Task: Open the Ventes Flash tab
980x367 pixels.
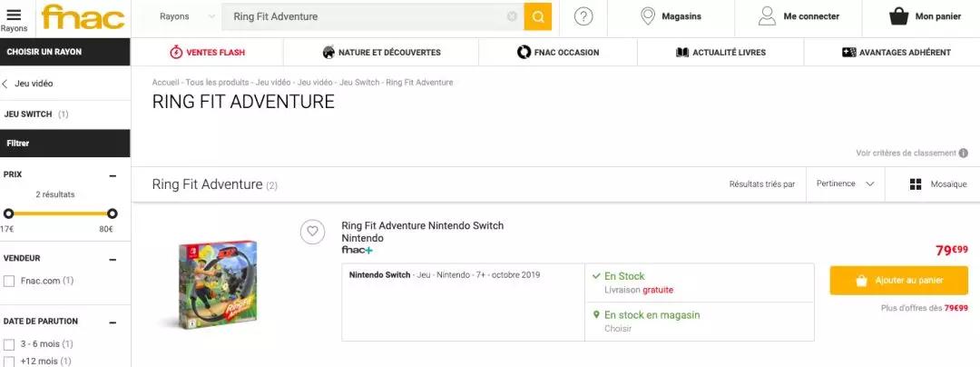Action: tap(208, 53)
